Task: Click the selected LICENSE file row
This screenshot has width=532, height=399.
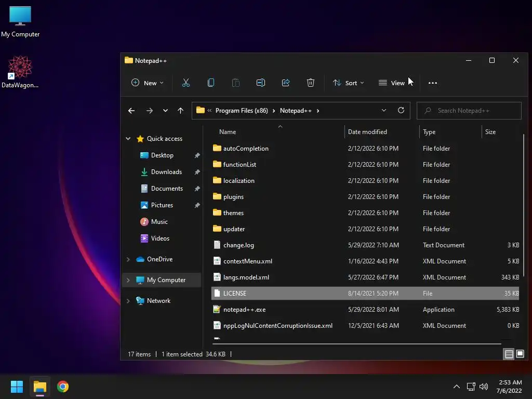Action: click(365, 294)
